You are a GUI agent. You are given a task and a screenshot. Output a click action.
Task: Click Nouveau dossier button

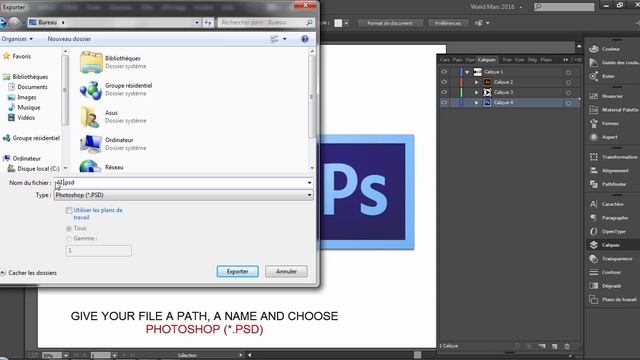[x=69, y=39]
